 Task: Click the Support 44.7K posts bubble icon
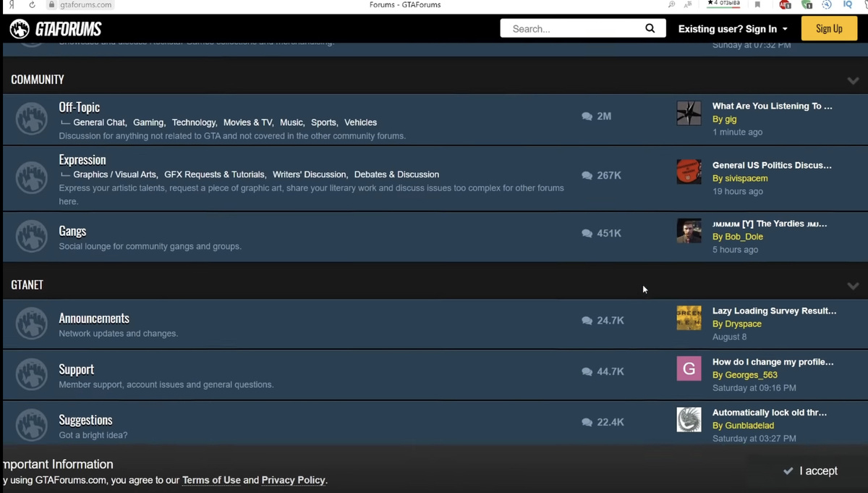587,372
